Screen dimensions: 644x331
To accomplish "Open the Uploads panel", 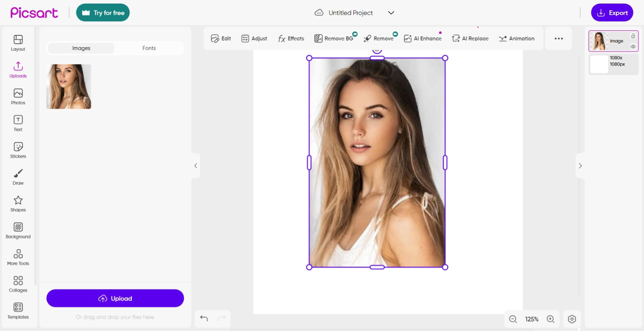I will point(18,70).
